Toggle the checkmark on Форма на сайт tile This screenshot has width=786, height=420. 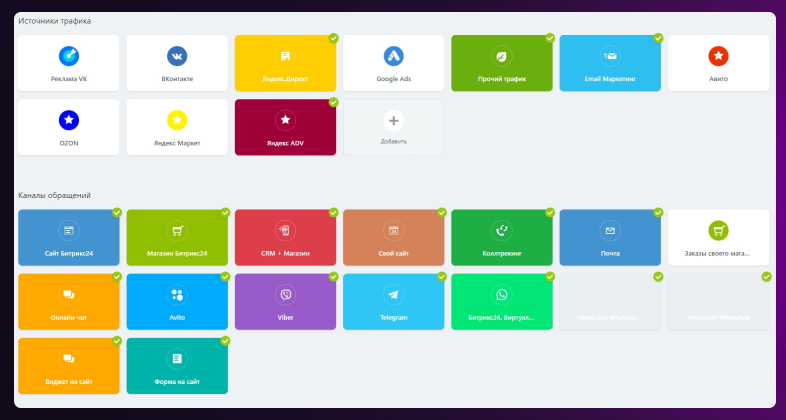(225, 341)
